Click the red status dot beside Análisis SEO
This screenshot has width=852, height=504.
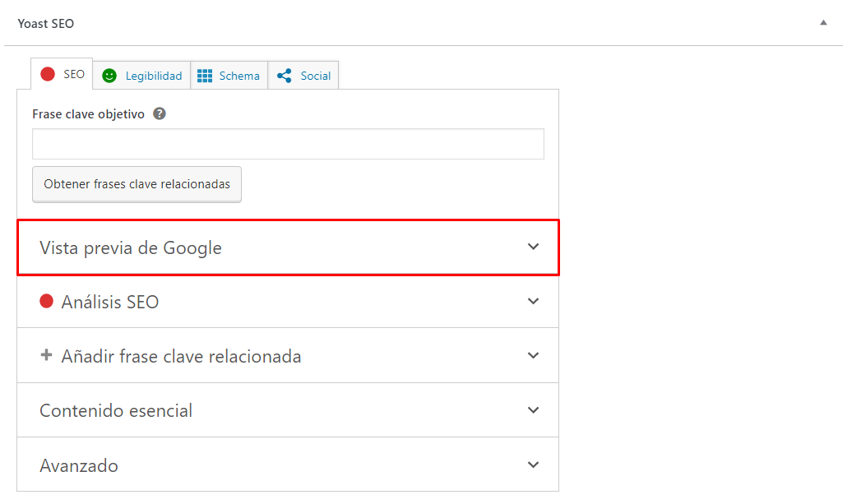tap(46, 301)
